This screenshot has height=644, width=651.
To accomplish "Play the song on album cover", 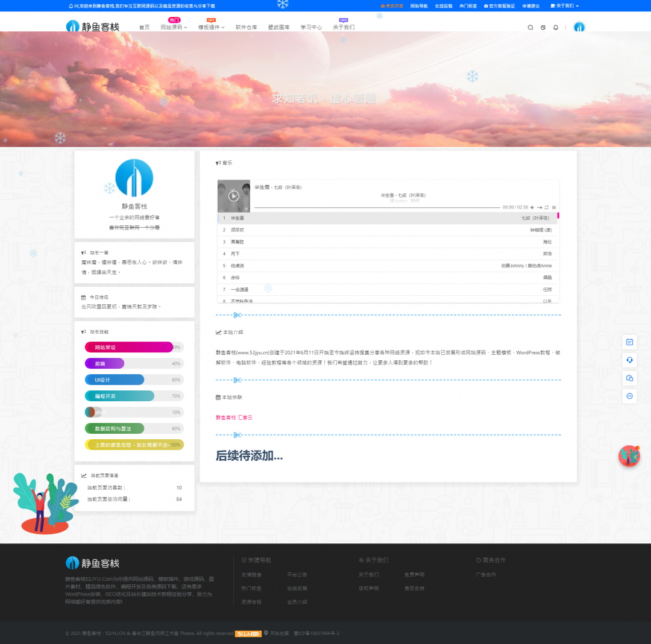I will point(234,196).
